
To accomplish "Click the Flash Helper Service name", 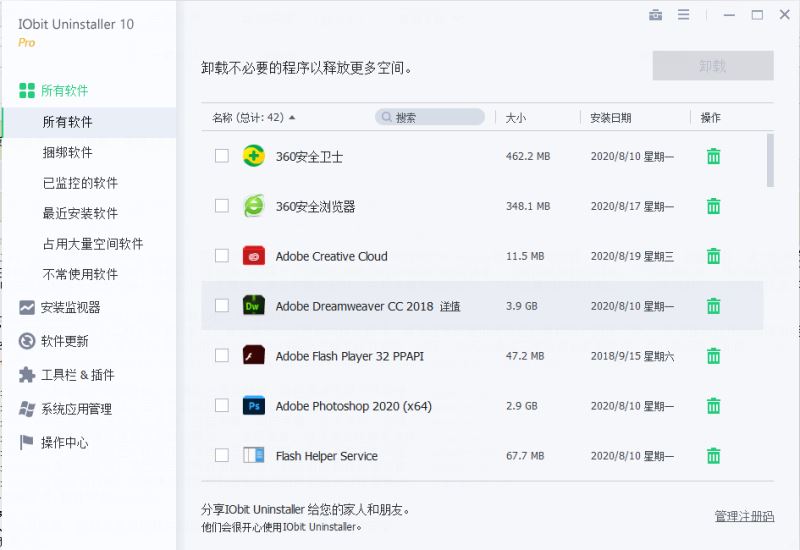I will tap(327, 456).
